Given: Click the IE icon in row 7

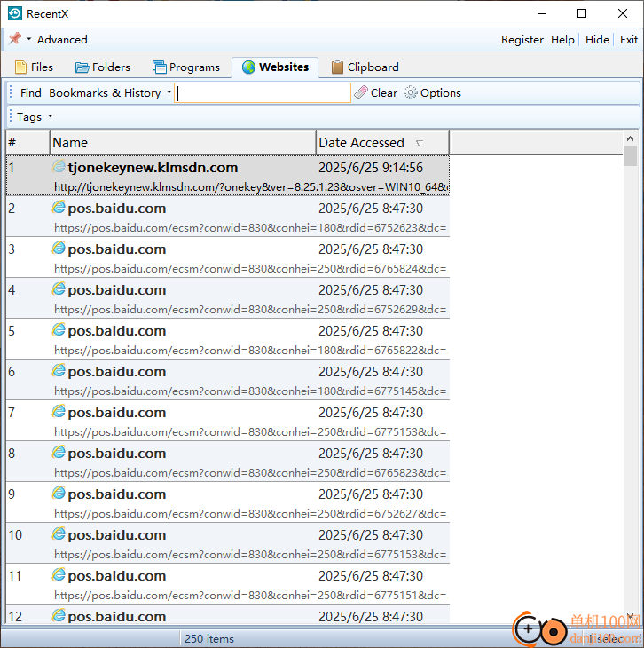Looking at the screenshot, I should pyautogui.click(x=59, y=412).
